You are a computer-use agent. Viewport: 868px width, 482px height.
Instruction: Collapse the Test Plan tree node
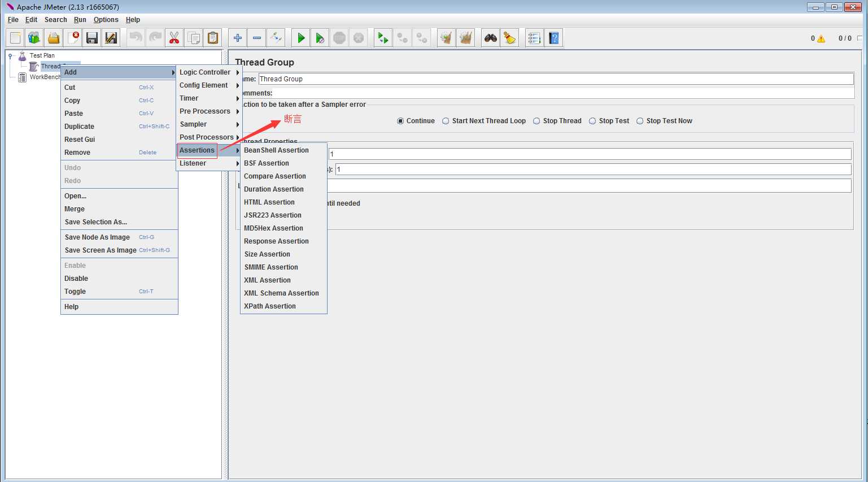pos(10,55)
